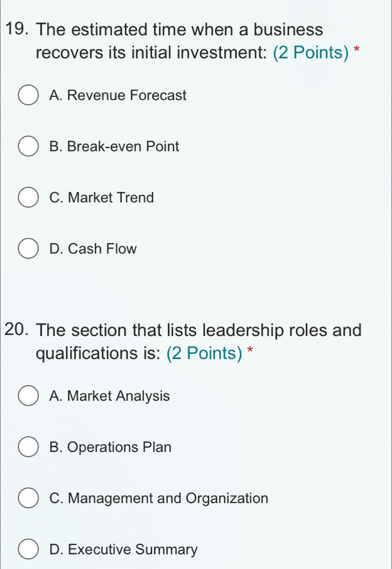The image size is (392, 569).
Task: Pick the Cash Flow radio circle
Action: [x=28, y=249]
